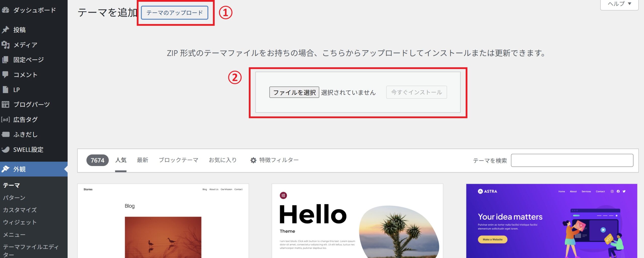Click the gear icon beside 特徴フィルター
The image size is (644, 258).
point(253,160)
